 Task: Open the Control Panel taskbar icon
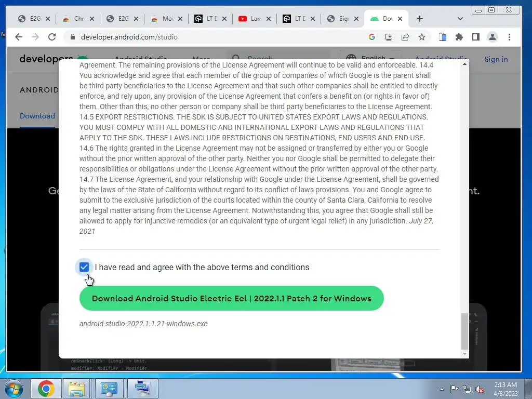[109, 389]
